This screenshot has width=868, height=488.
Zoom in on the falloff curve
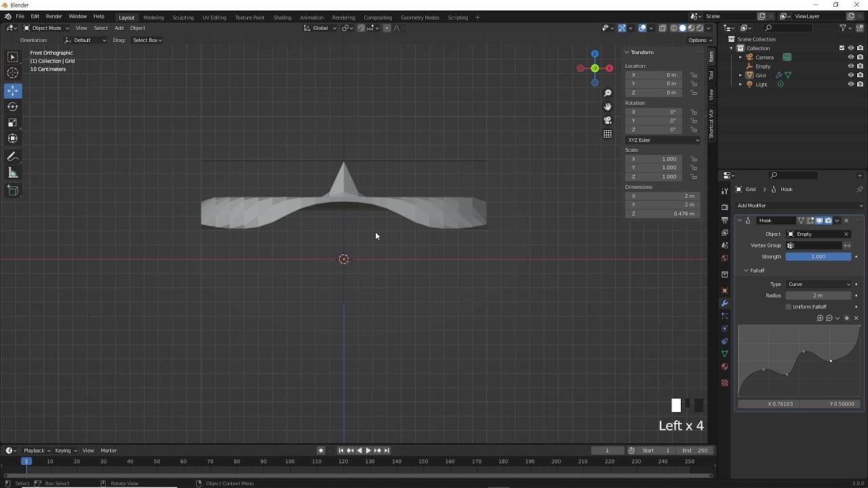pyautogui.click(x=820, y=318)
